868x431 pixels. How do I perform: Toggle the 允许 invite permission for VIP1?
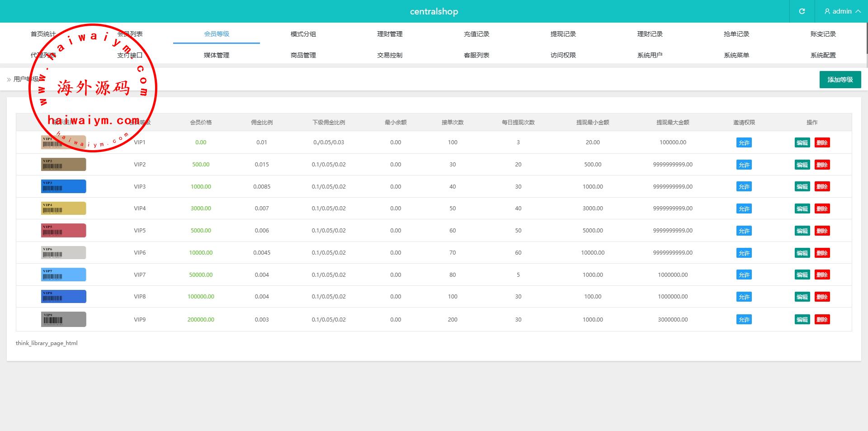(x=744, y=143)
